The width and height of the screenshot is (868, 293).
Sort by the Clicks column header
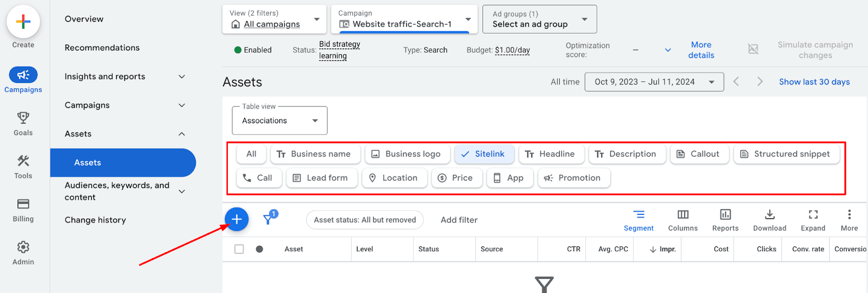(767, 249)
